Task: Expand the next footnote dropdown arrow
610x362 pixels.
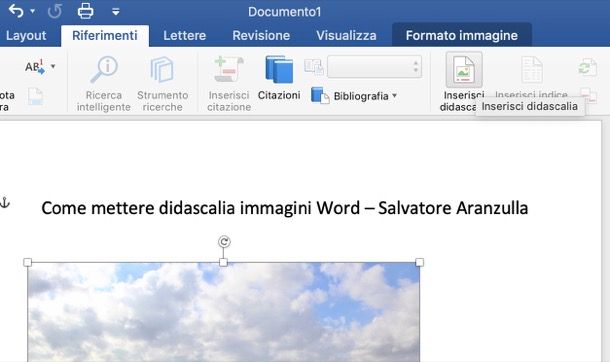Action: pyautogui.click(x=53, y=66)
